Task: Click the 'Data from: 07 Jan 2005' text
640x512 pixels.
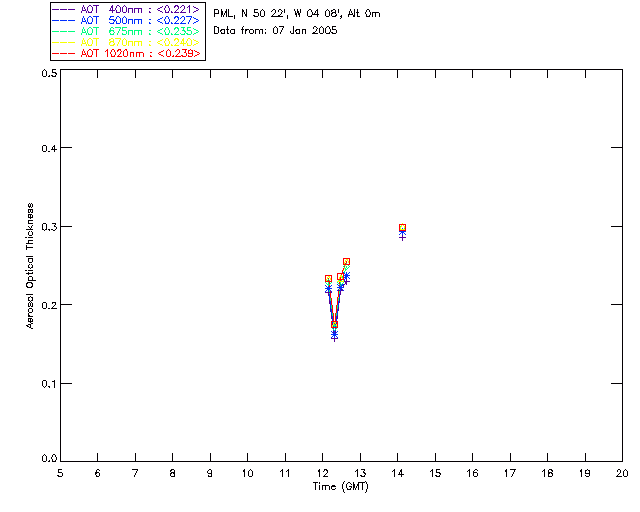Action: [x=276, y=31]
